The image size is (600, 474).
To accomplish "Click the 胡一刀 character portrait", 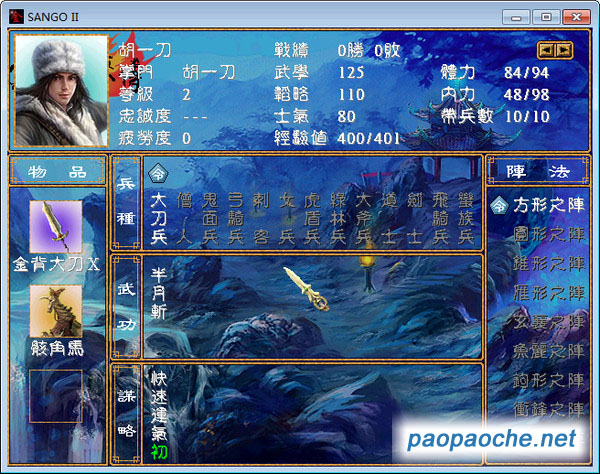I will click(x=61, y=91).
